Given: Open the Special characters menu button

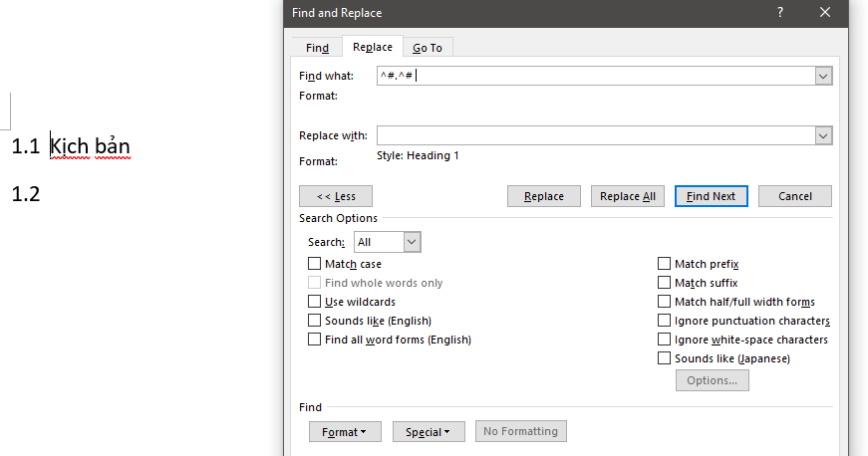Looking at the screenshot, I should 429,432.
